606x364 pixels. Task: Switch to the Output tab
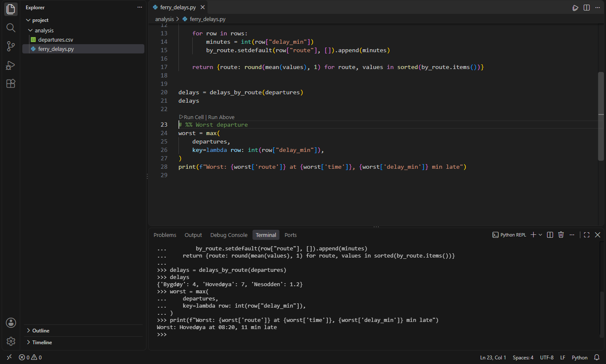tap(193, 235)
